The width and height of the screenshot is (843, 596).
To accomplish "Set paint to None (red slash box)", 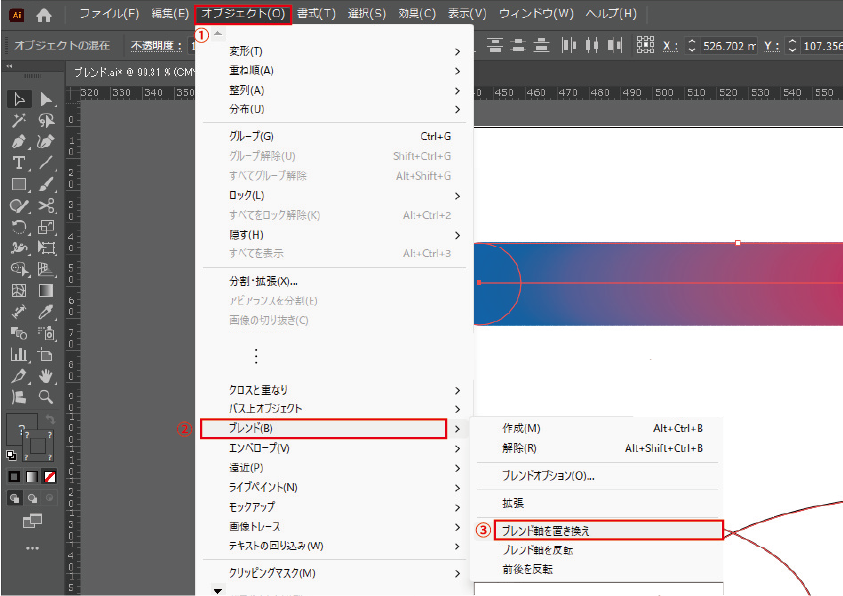I will point(50,476).
